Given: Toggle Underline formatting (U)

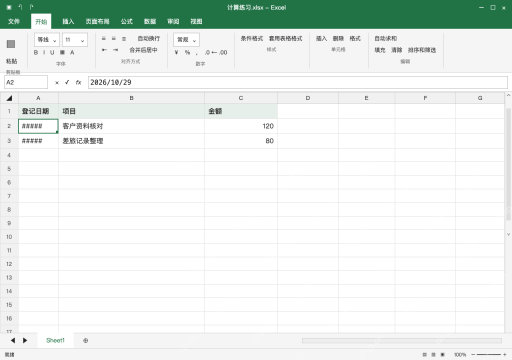Looking at the screenshot, I should pos(52,52).
